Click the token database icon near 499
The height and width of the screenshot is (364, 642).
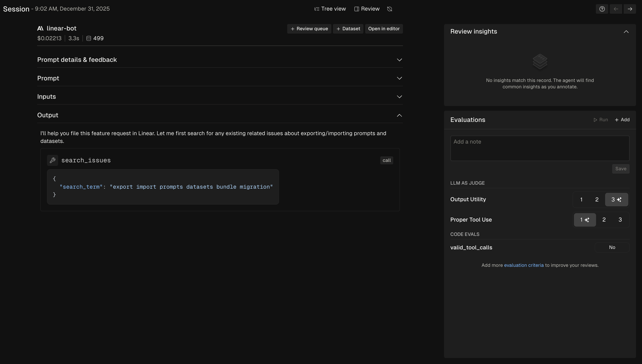(89, 38)
